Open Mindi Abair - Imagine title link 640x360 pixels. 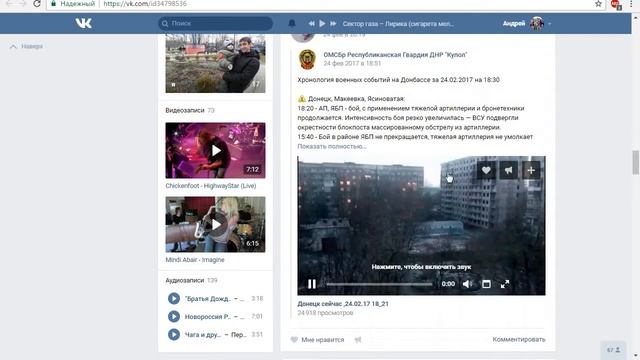pyautogui.click(x=195, y=260)
